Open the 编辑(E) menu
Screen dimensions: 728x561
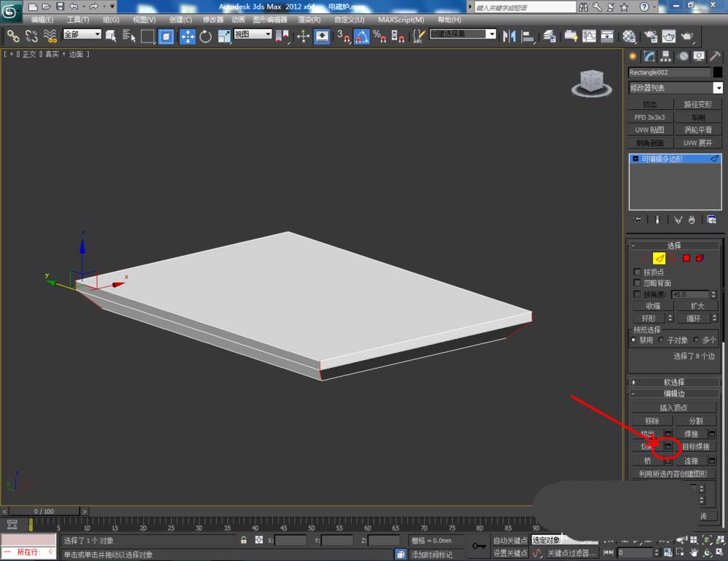click(x=41, y=20)
